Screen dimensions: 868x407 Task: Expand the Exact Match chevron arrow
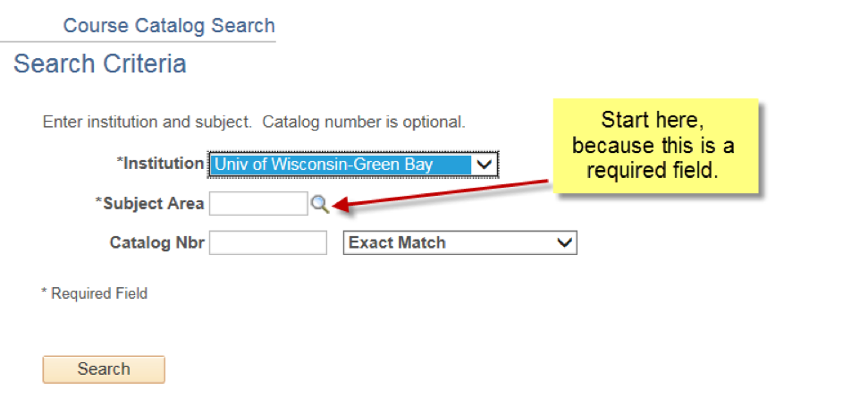click(x=564, y=243)
